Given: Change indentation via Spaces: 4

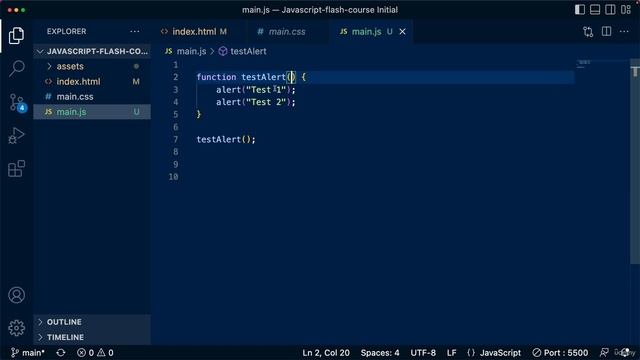Looking at the screenshot, I should (380, 353).
